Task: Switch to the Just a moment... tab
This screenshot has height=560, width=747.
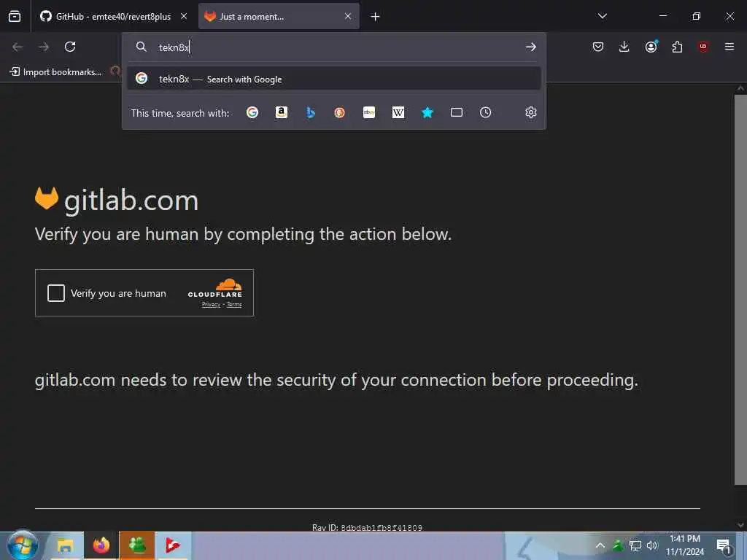Action: click(x=279, y=16)
